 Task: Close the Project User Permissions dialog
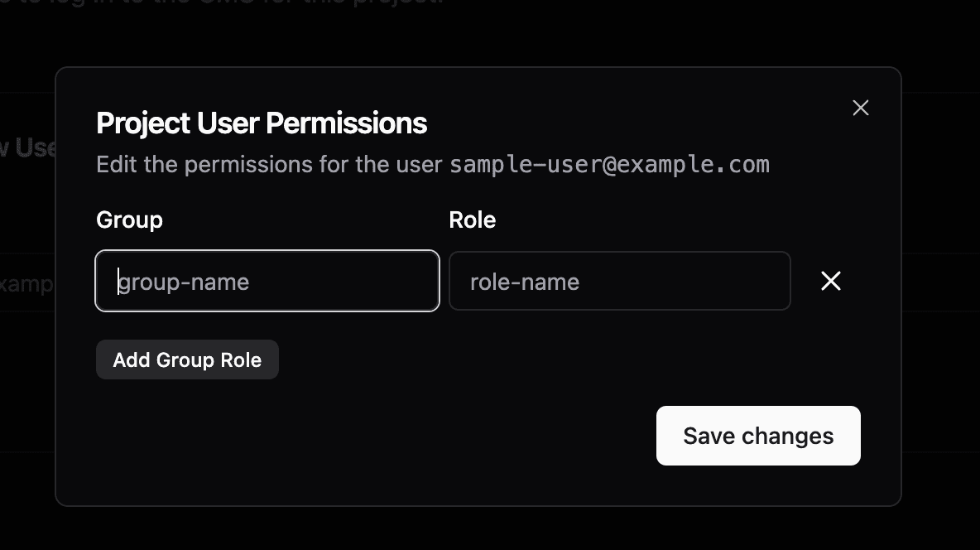[861, 108]
